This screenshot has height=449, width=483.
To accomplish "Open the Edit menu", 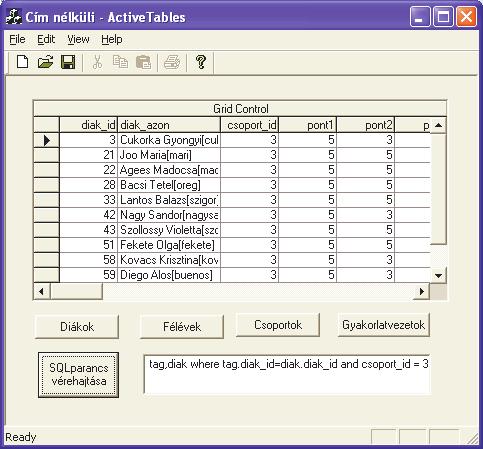I will coord(46,39).
